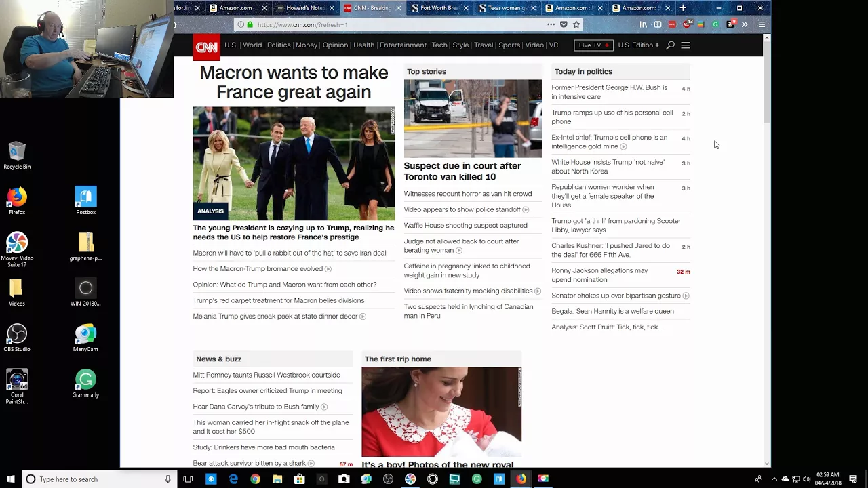The image size is (868, 488).
Task: Show more toolbar extensions with chevron
Action: [x=745, y=24]
